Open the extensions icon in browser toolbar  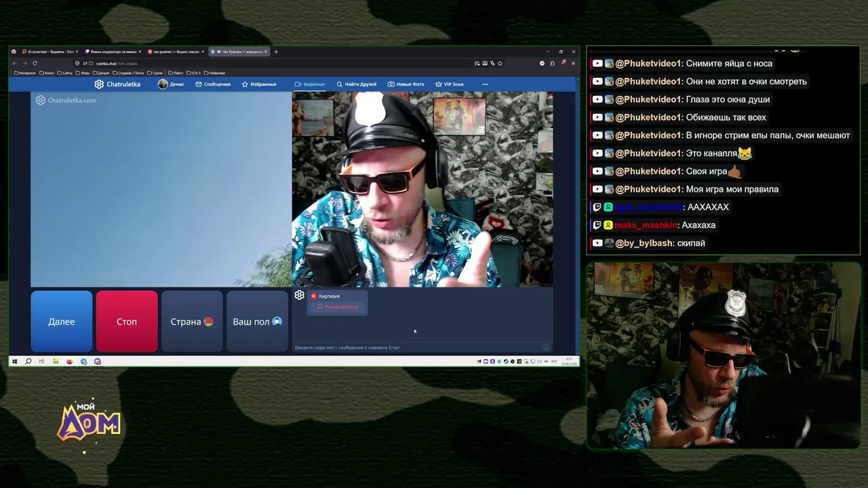pyautogui.click(x=552, y=63)
